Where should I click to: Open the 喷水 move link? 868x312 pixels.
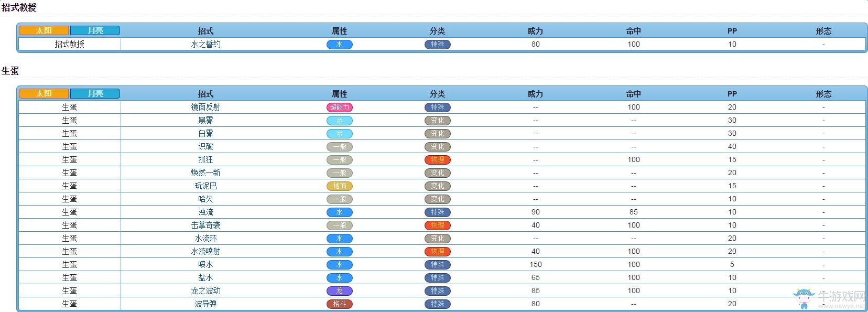[205, 264]
